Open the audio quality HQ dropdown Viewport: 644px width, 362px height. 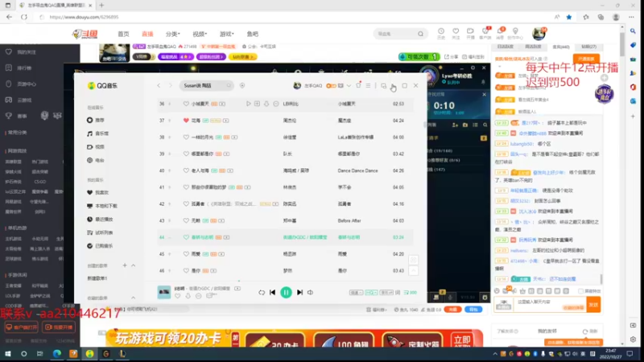pos(371,293)
